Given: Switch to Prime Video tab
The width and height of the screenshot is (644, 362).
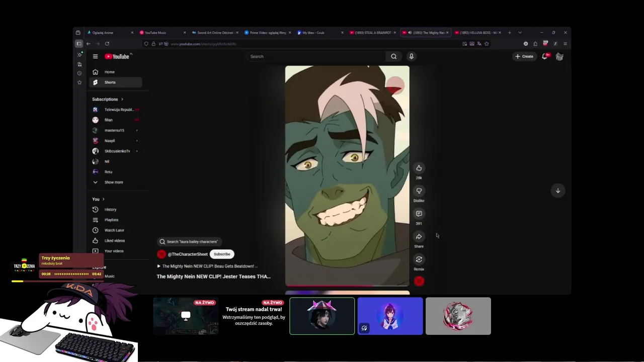Looking at the screenshot, I should [267, 33].
